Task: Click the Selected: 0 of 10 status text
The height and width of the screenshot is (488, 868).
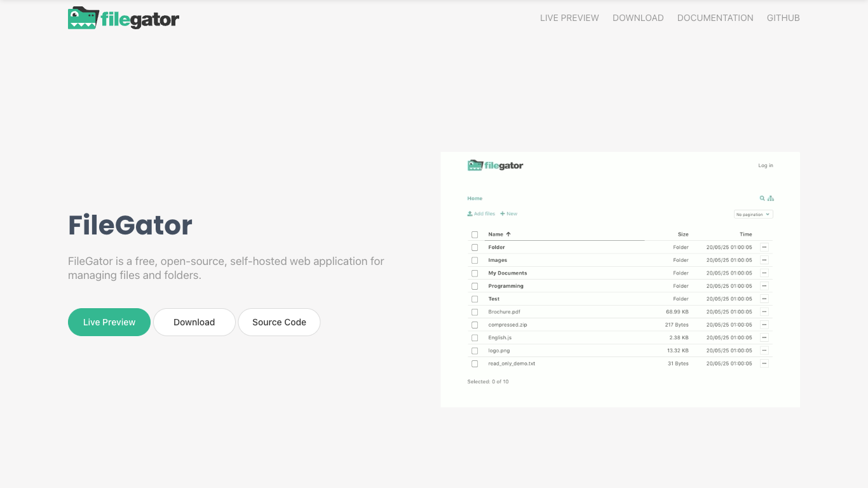Action: (x=488, y=382)
